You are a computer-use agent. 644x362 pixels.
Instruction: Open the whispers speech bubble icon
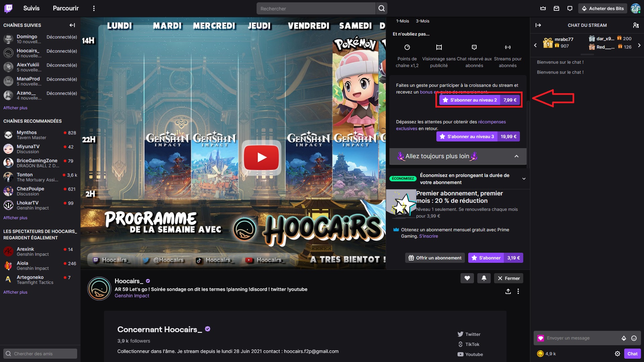[570, 8]
